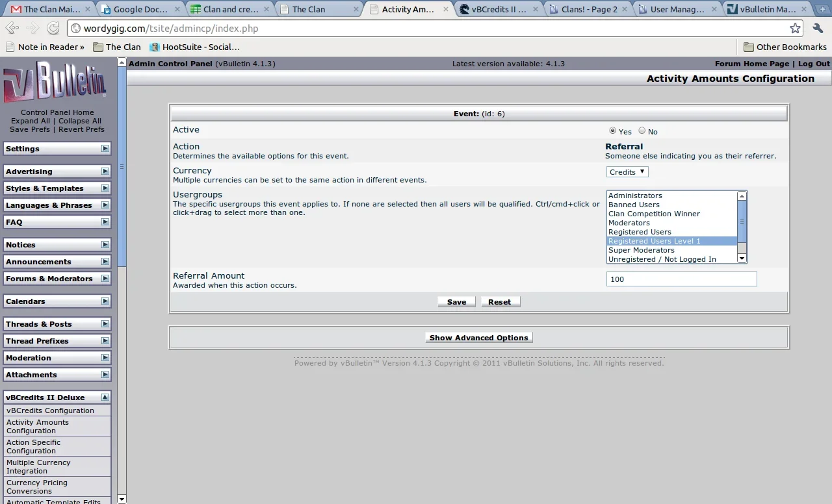Click the browser address bar
The width and height of the screenshot is (832, 504).
(x=428, y=29)
